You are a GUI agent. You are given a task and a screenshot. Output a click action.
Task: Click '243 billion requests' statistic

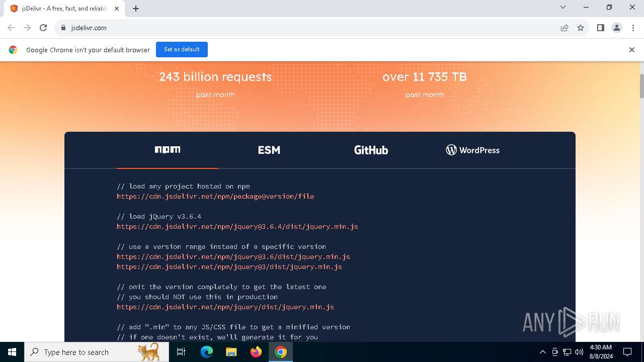click(x=215, y=77)
